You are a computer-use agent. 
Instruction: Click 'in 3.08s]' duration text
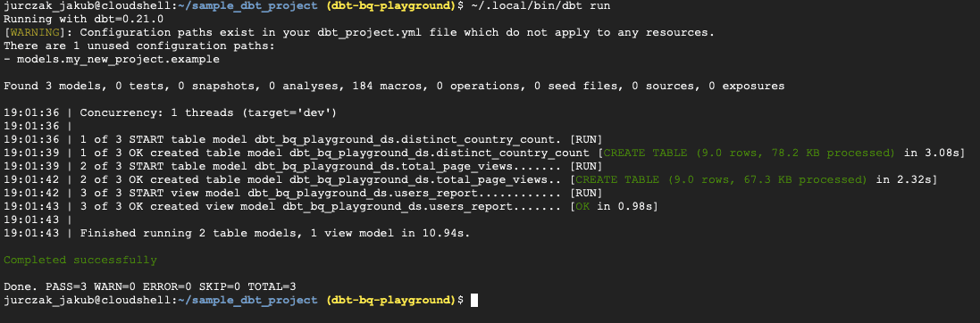point(934,153)
